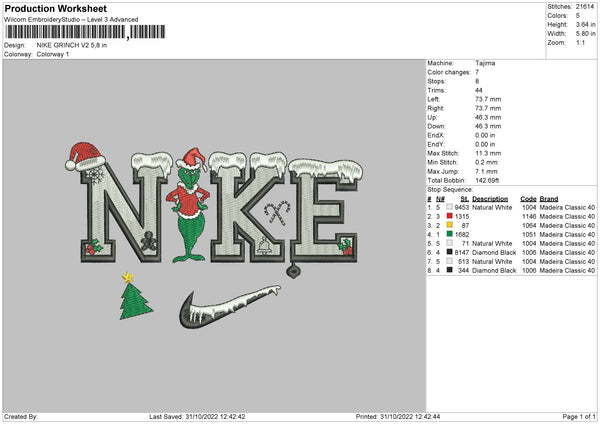This screenshot has height=424, width=600.
Task: Click the "St." column header
Action: pos(465,199)
